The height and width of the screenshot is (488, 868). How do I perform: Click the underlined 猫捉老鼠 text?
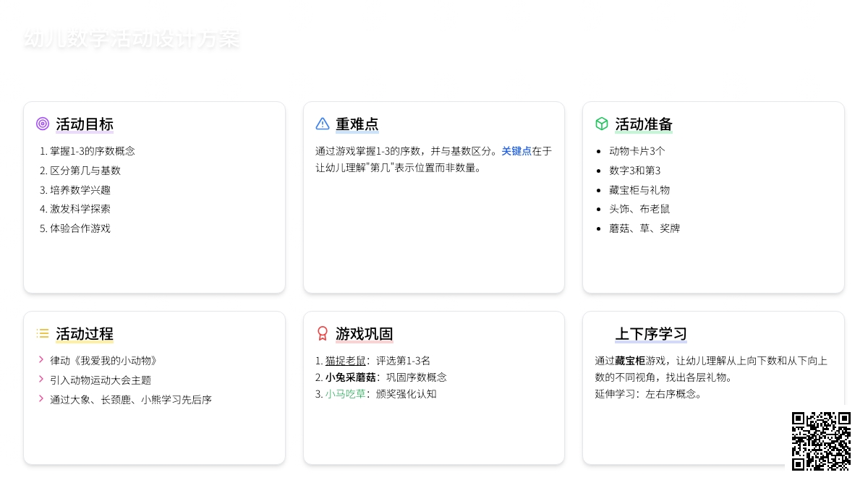(345, 361)
